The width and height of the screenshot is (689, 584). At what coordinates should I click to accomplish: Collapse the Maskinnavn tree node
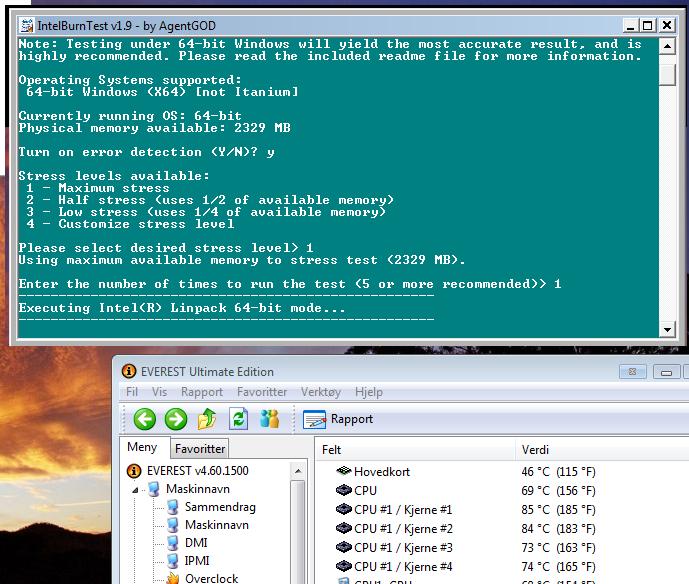click(x=135, y=490)
